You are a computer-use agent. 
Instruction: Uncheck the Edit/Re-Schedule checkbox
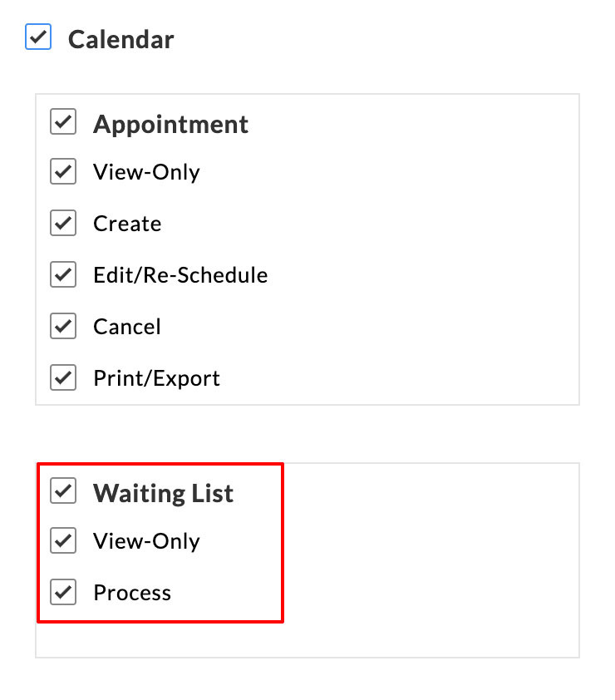[63, 274]
